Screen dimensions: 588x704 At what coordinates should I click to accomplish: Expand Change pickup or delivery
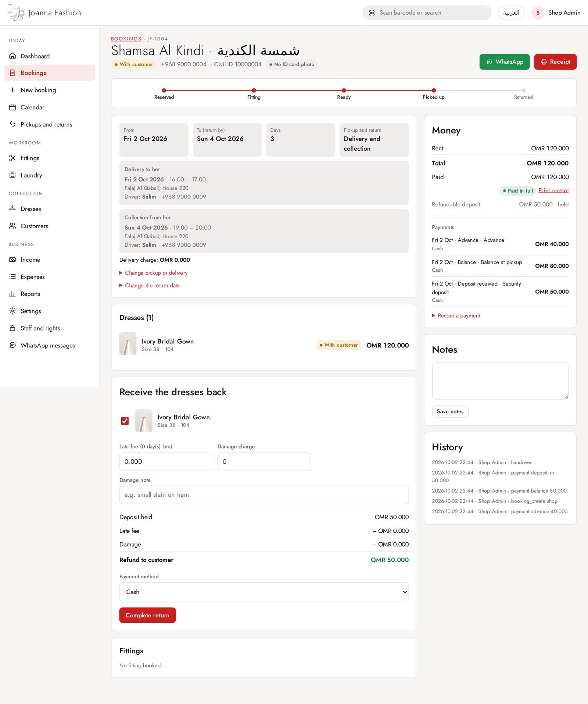pyautogui.click(x=153, y=273)
